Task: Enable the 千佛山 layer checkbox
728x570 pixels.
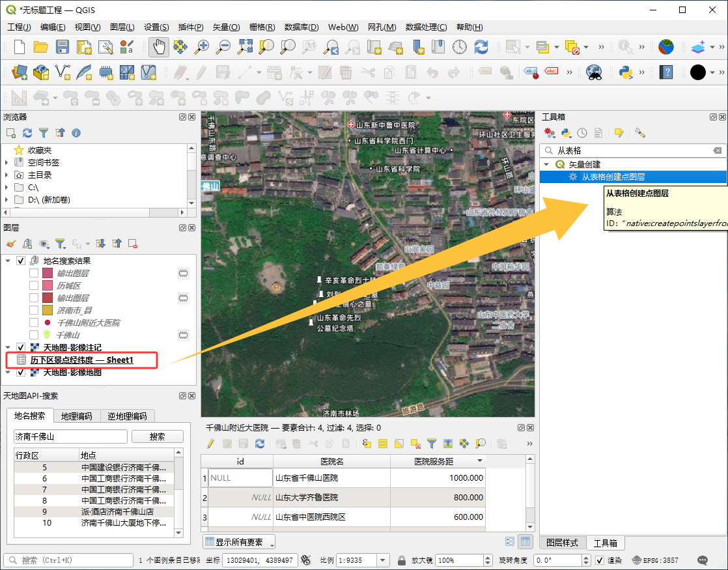Action: (34, 335)
